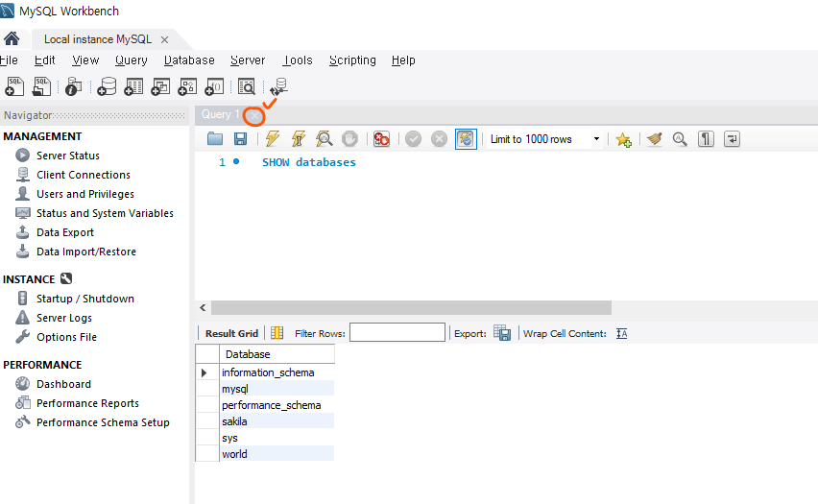Rollback the current transaction

coord(439,139)
